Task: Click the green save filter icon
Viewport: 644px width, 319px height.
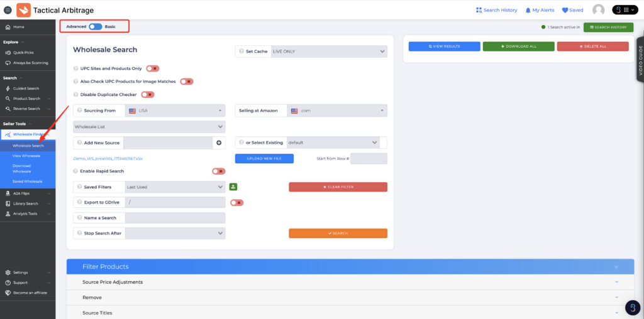Action: click(233, 187)
